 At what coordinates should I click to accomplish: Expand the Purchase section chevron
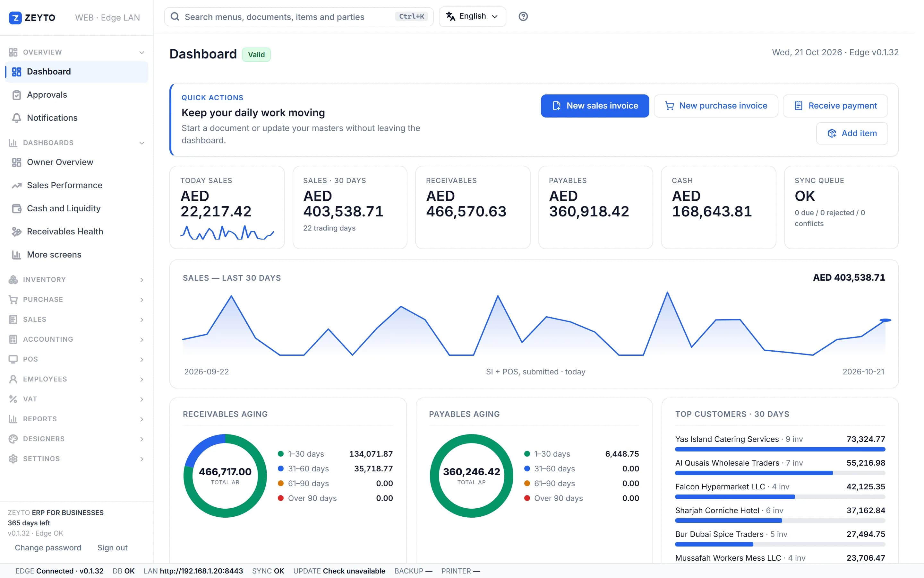click(142, 300)
